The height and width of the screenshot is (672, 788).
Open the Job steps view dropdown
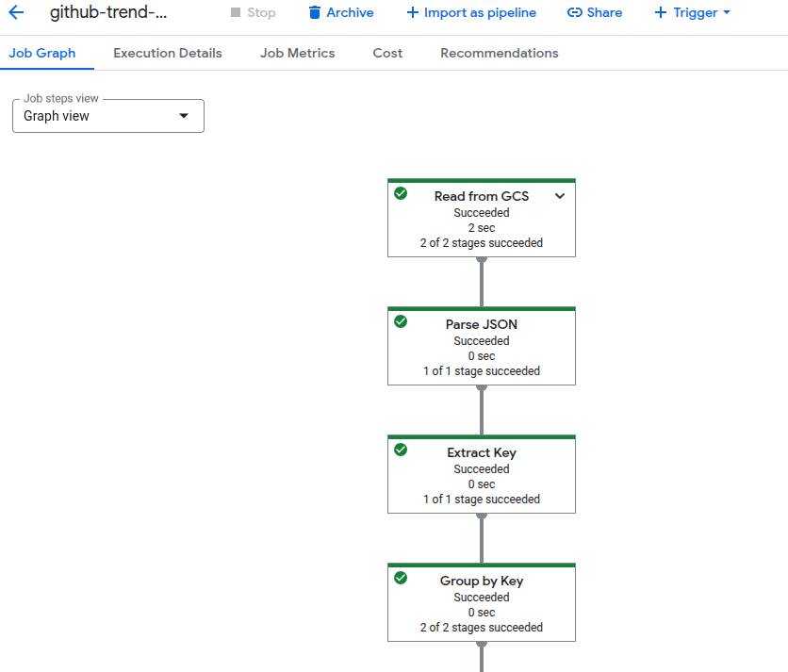coord(108,116)
